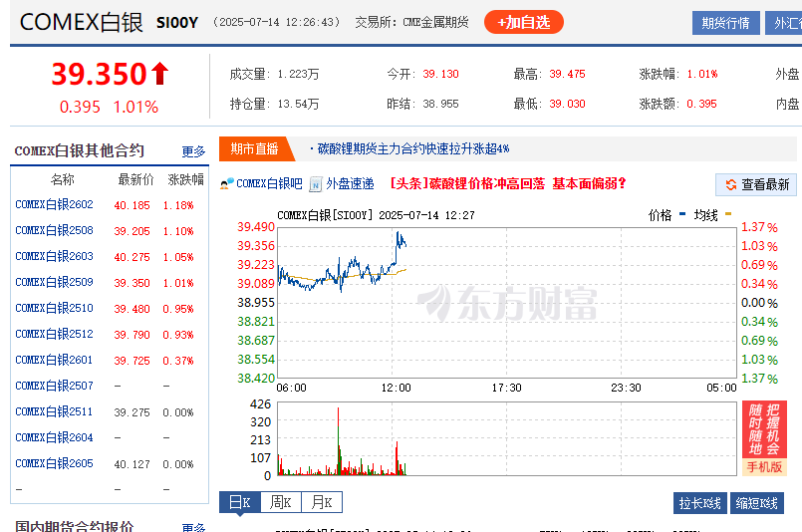Open 更多 link for COMEX白银其他合约

coord(193,151)
